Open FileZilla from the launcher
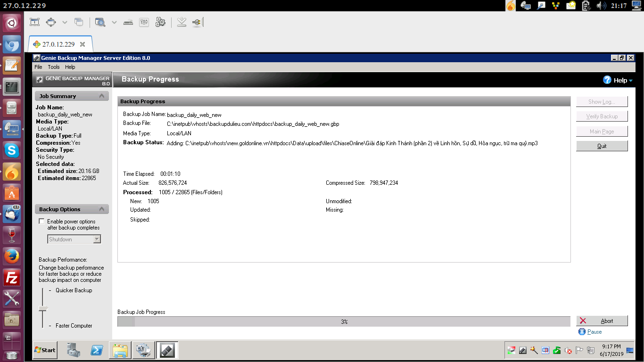Screen dimensions: 644x362 tap(12, 278)
